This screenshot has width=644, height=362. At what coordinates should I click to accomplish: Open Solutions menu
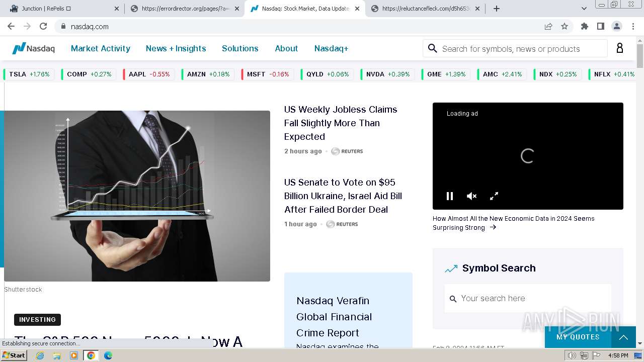tap(240, 48)
